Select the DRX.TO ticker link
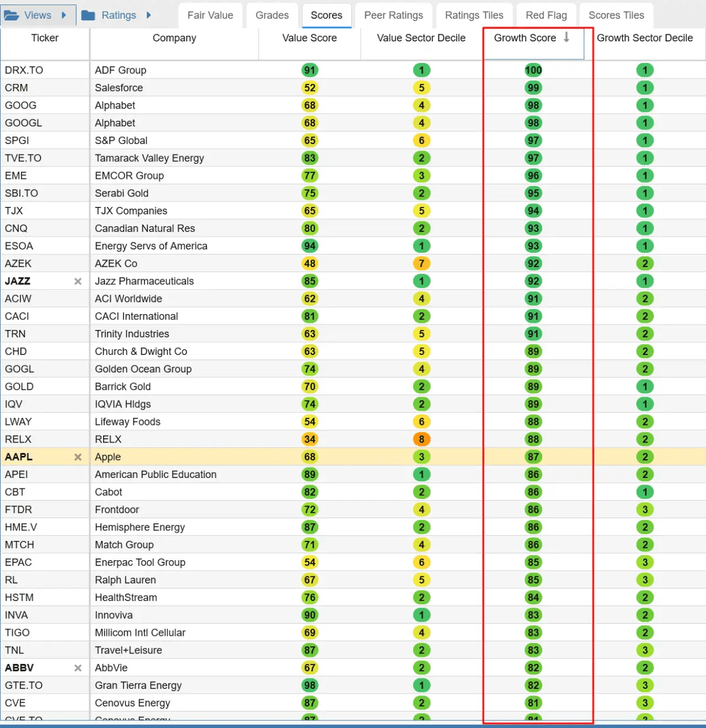 pos(23,70)
